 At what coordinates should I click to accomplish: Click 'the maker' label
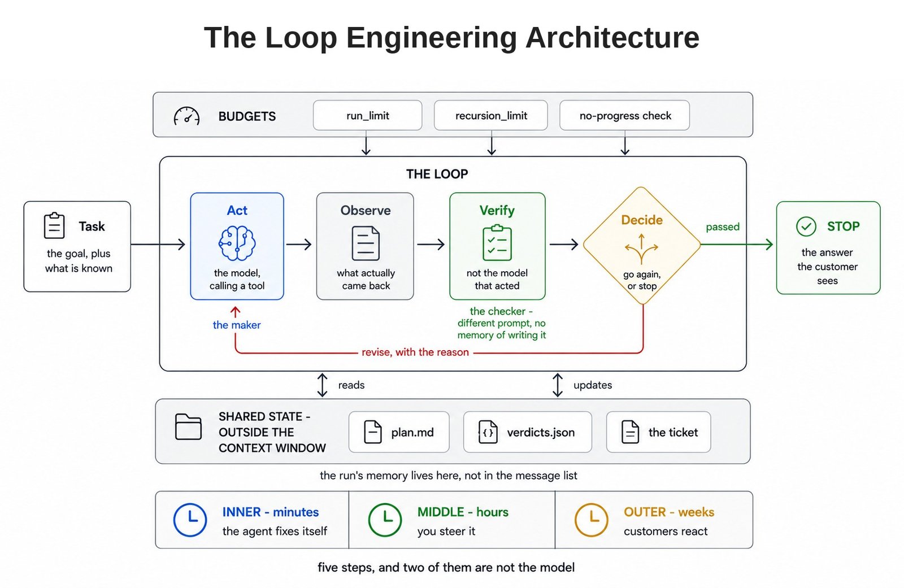(x=237, y=325)
